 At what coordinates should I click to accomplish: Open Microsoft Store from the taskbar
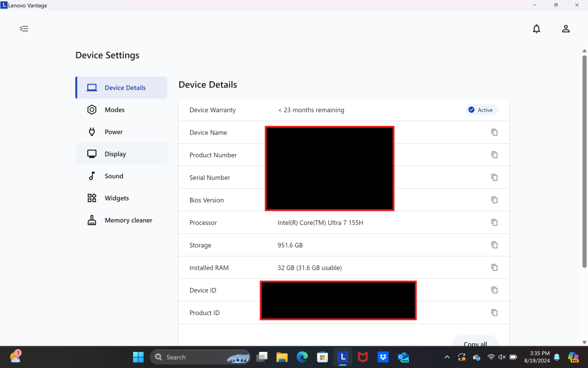pos(323,357)
